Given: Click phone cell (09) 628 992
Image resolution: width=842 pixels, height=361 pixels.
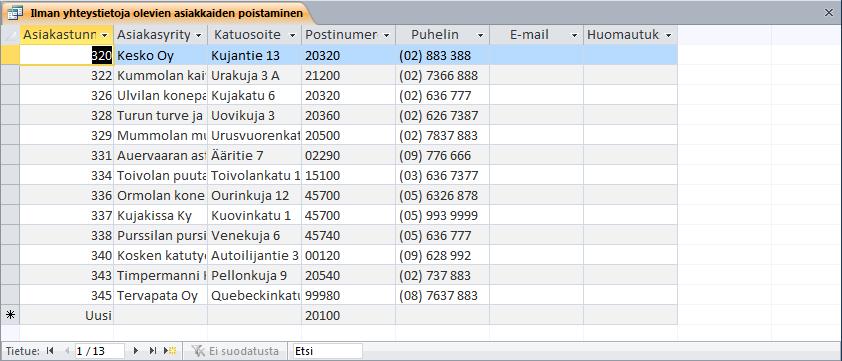Looking at the screenshot, I should pyautogui.click(x=442, y=255).
